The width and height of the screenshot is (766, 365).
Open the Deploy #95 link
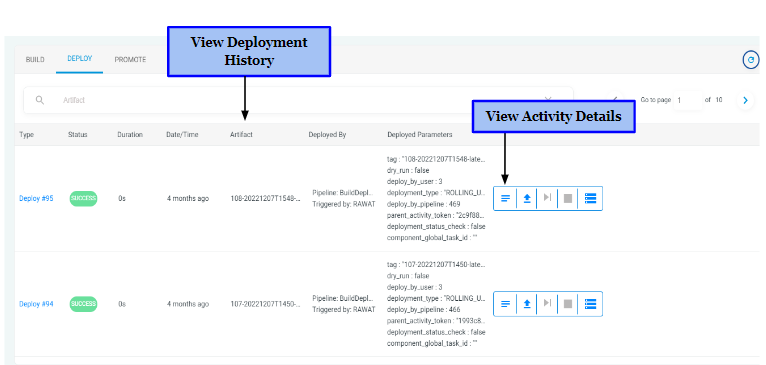click(36, 199)
